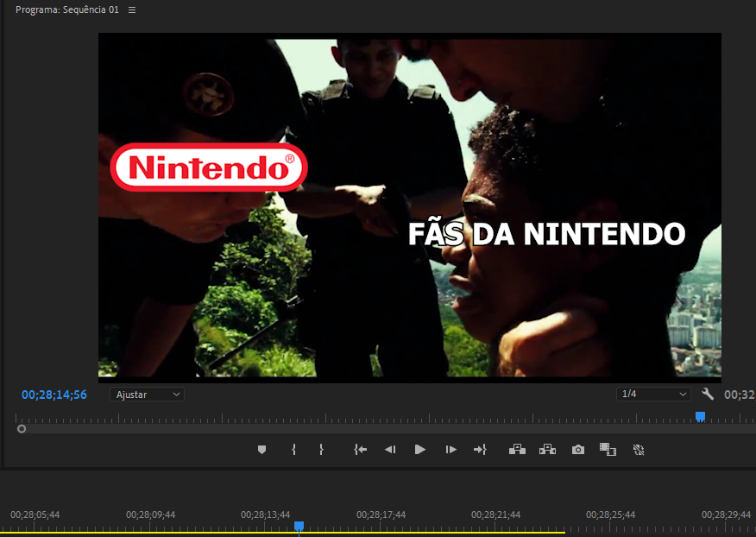The width and height of the screenshot is (756, 537).
Task: Open program monitor settings wrench
Action: [x=708, y=395]
